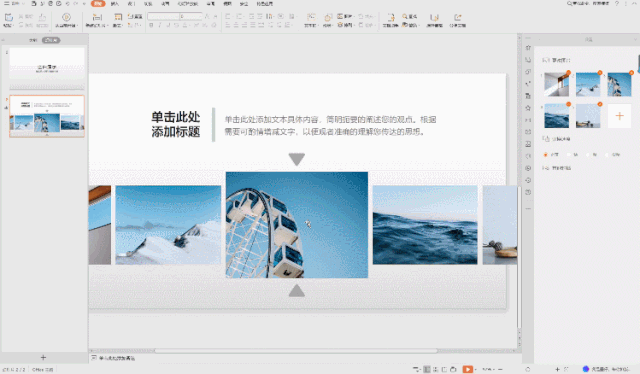Open the side panel title dropdown chevron

click(636, 39)
